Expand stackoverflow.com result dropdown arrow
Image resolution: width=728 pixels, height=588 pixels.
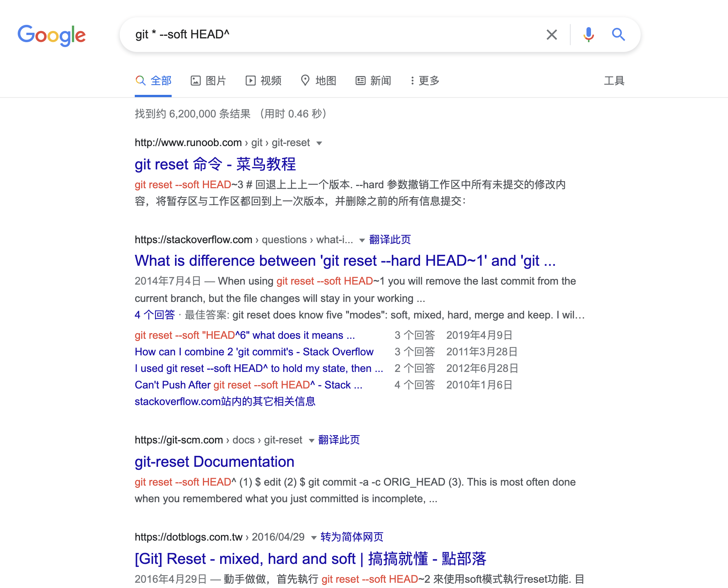[362, 240]
